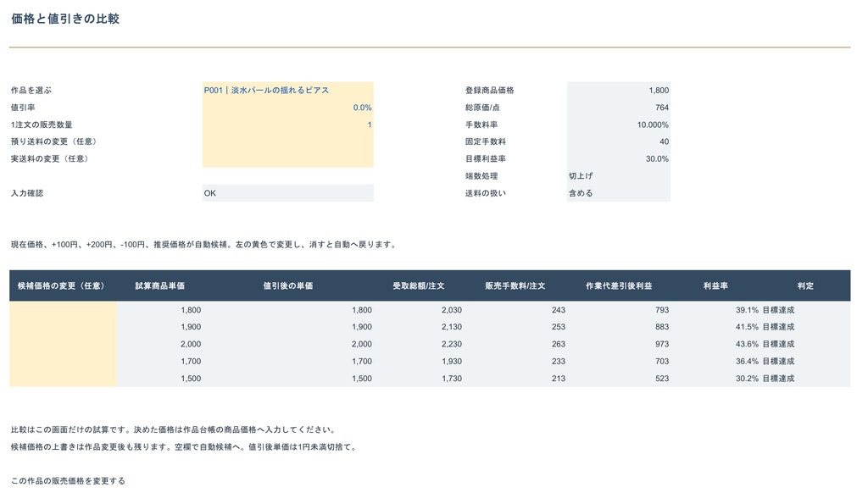Click 利益率 value 30.2%
The image size is (868, 504).
click(747, 379)
